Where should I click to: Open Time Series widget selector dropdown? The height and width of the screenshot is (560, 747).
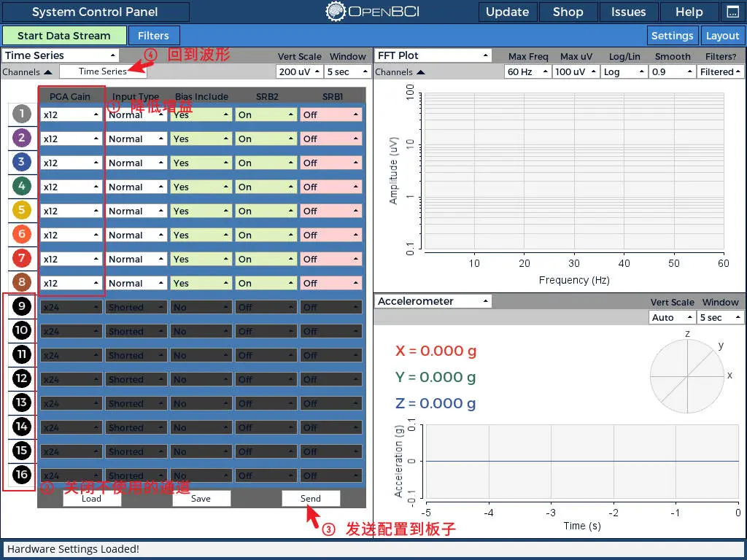[x=60, y=55]
